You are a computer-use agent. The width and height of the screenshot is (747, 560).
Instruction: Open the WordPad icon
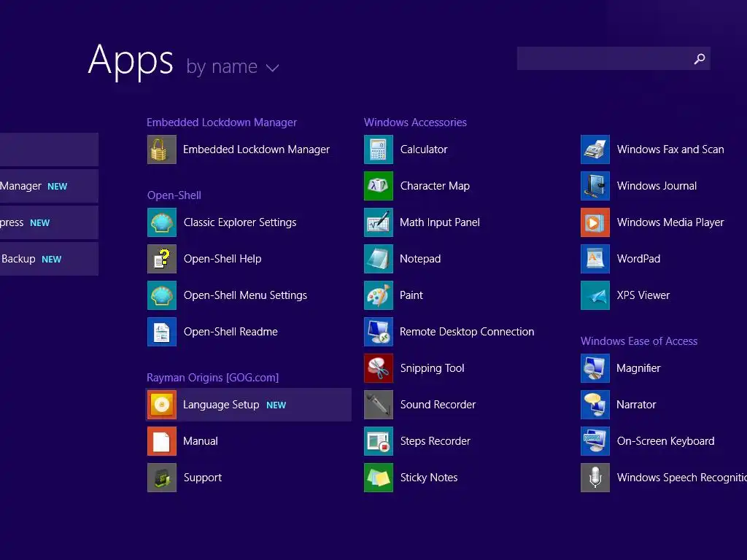[595, 259]
